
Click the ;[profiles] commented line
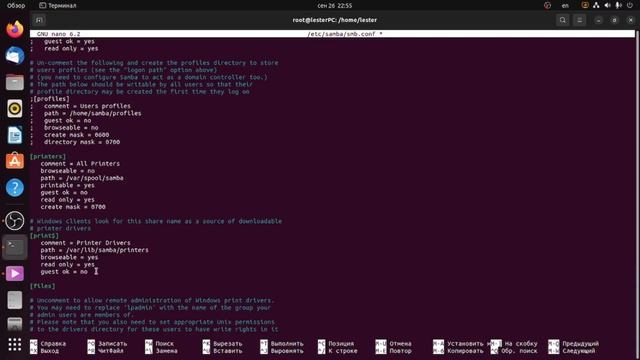50,99
